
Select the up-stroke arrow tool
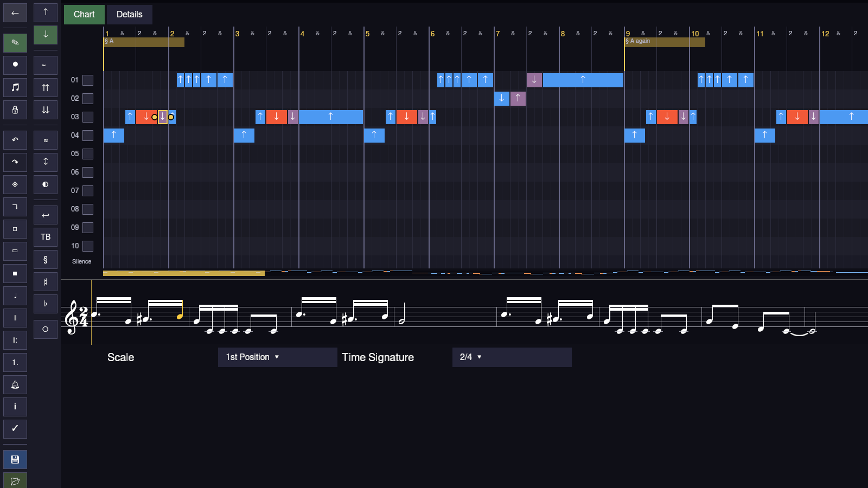point(46,12)
